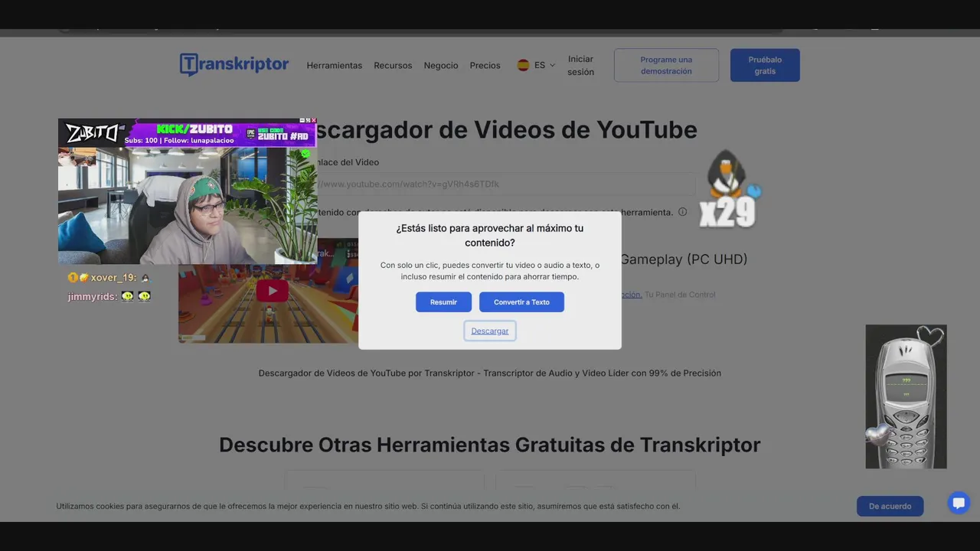
Task: Click the info icon beside copyright notice
Action: tap(682, 212)
